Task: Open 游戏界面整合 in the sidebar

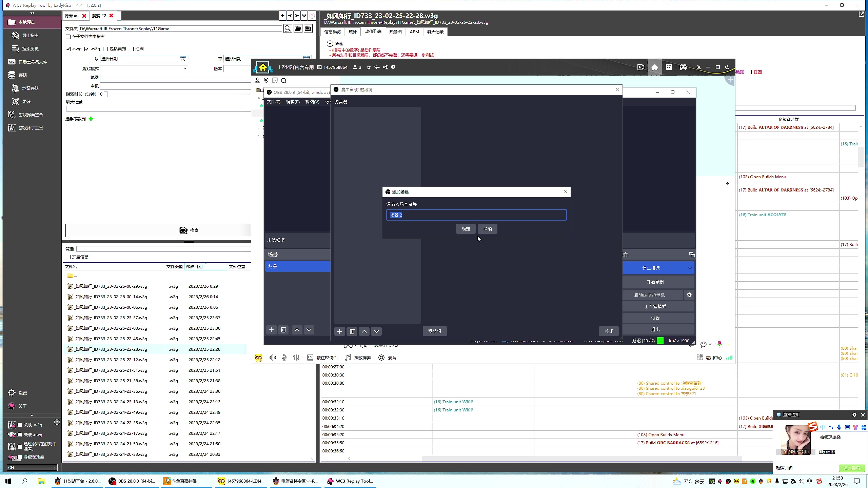Action: (x=31, y=115)
